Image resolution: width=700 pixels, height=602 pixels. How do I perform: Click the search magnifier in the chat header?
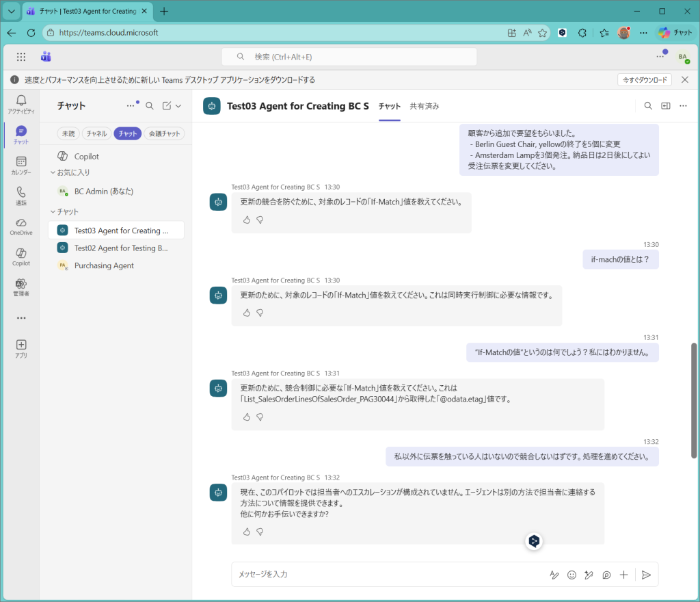pos(648,106)
